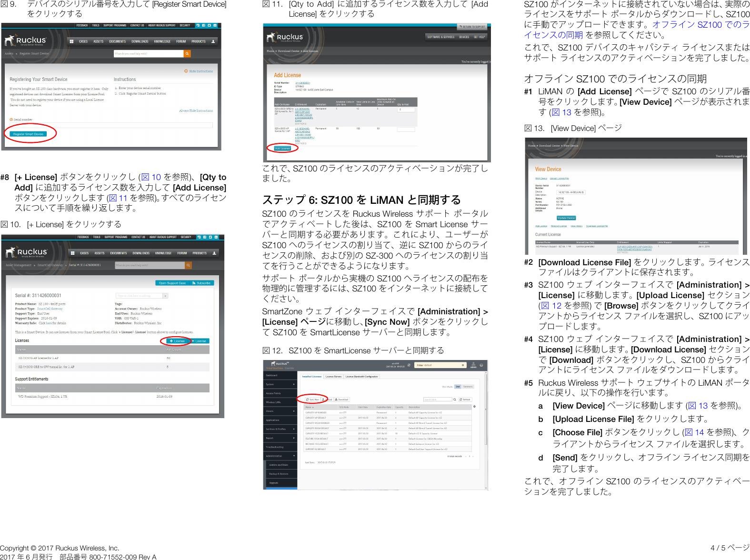Click Register Smart Device button in Figure 9
Image resolution: width=750 pixels, height=560 pixels.
pyautogui.click(x=28, y=134)
